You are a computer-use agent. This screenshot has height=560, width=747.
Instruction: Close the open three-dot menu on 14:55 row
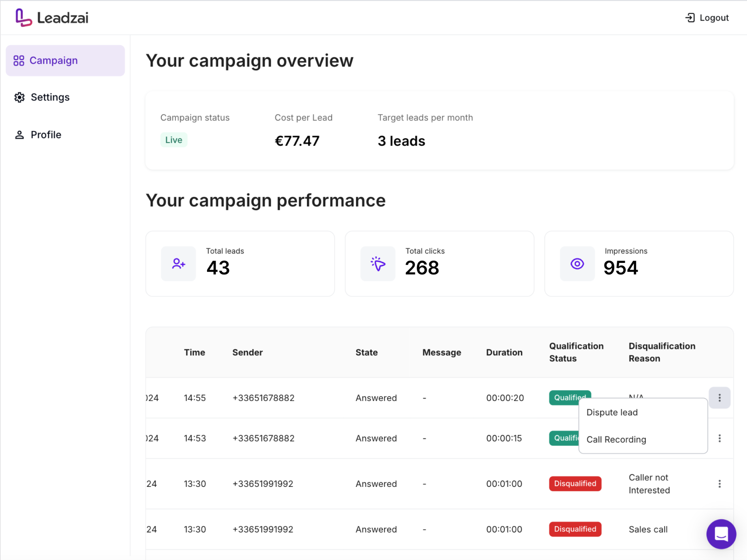click(719, 398)
